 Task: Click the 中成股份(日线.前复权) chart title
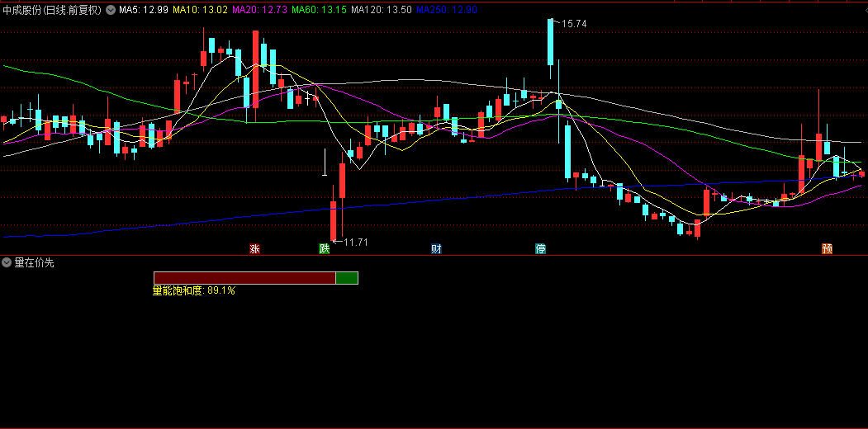[53, 9]
